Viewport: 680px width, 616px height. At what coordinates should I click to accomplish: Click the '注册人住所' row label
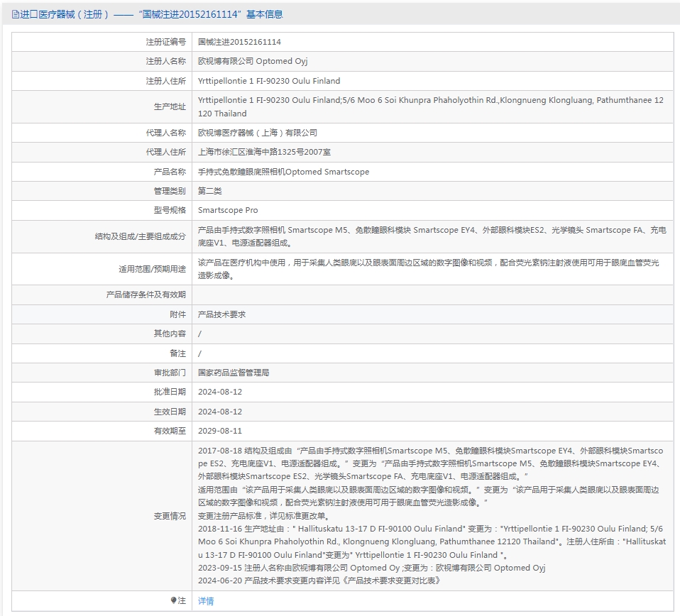165,81
